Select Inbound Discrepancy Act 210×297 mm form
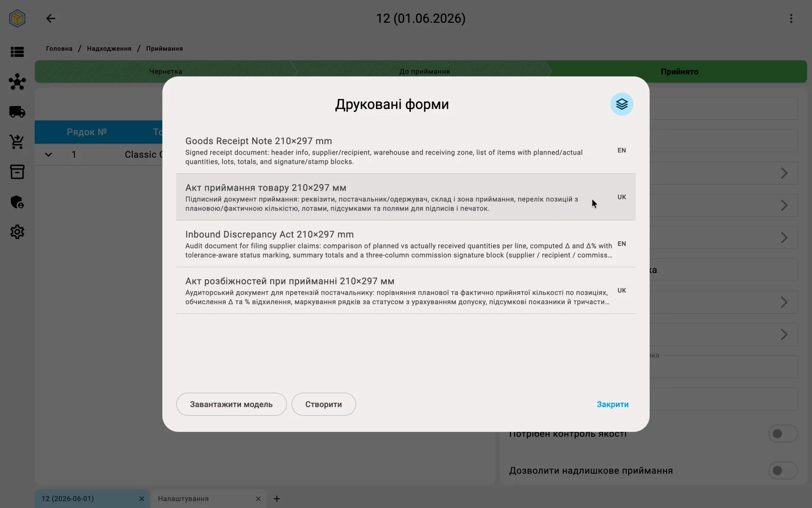 point(406,244)
